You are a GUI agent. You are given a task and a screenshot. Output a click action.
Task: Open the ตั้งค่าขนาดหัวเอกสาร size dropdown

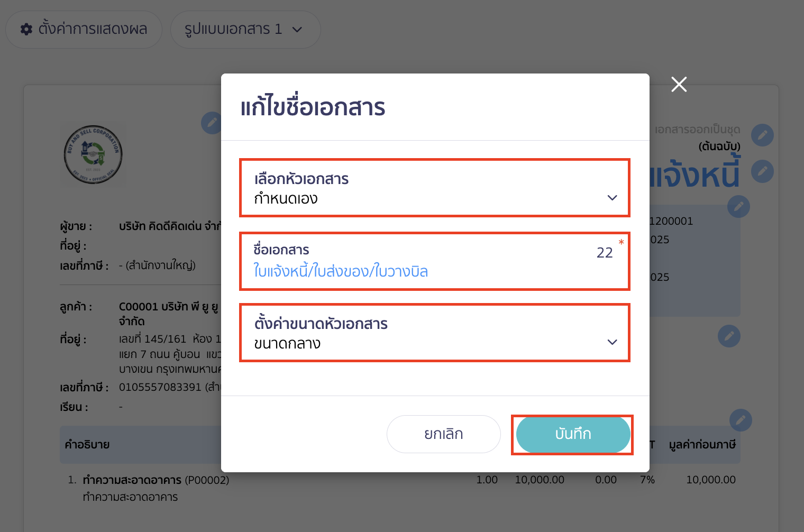612,342
